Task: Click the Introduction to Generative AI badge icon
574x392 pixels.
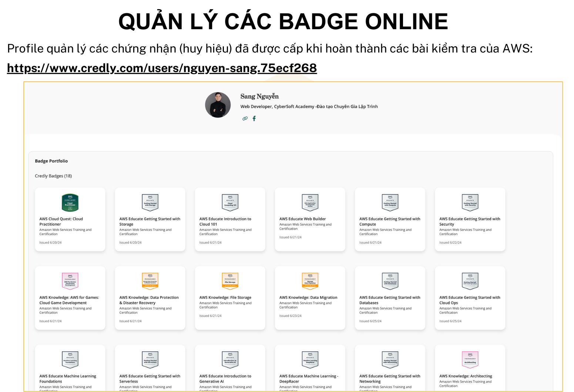Action: (x=230, y=360)
